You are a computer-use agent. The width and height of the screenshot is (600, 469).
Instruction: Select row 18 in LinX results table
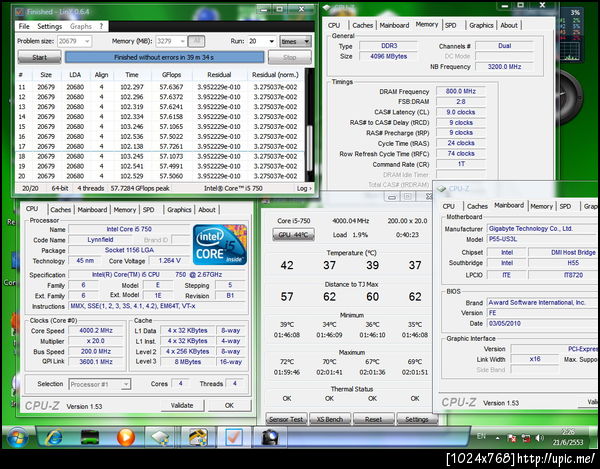pyautogui.click(x=160, y=156)
